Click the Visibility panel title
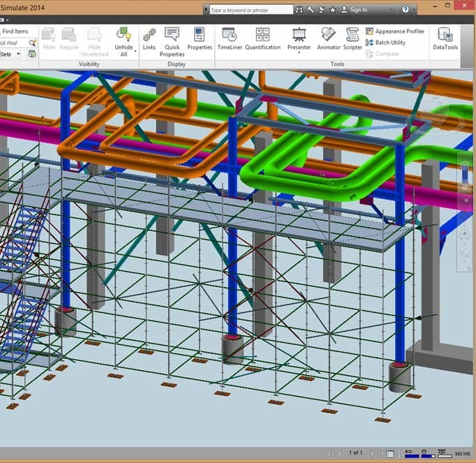This screenshot has width=476, height=463. (89, 64)
